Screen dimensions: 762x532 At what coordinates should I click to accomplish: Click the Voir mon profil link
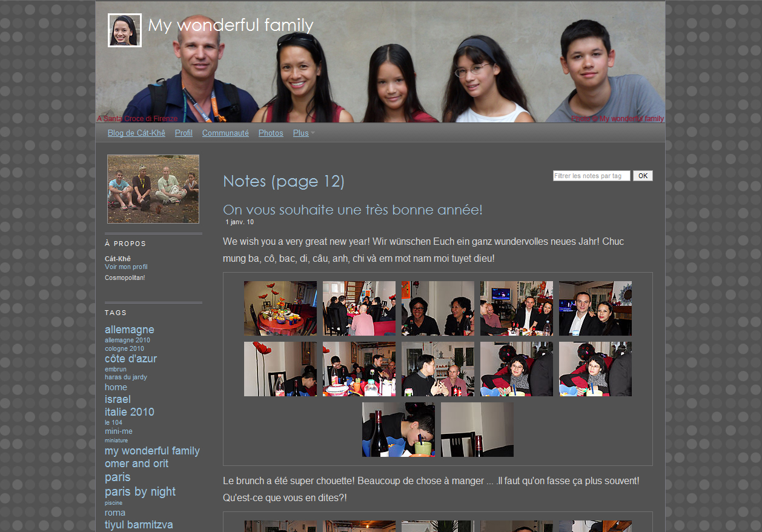126,267
